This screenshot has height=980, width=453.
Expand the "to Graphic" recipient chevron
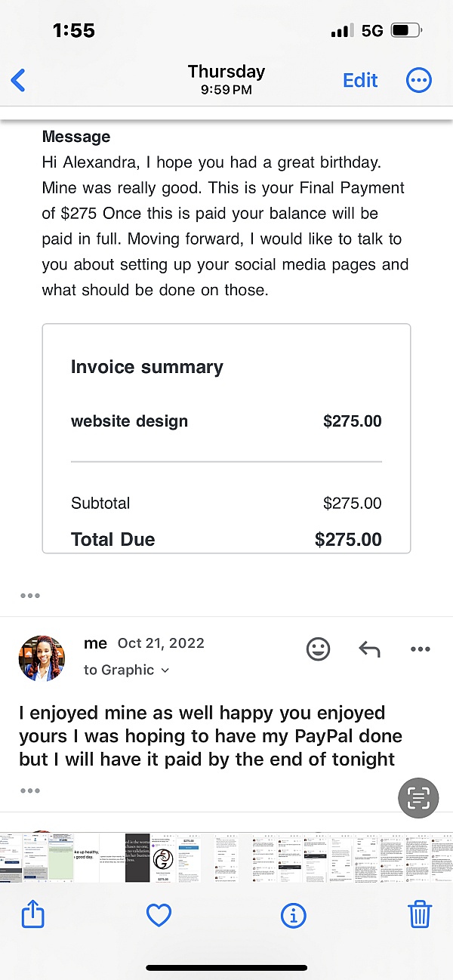point(165,670)
